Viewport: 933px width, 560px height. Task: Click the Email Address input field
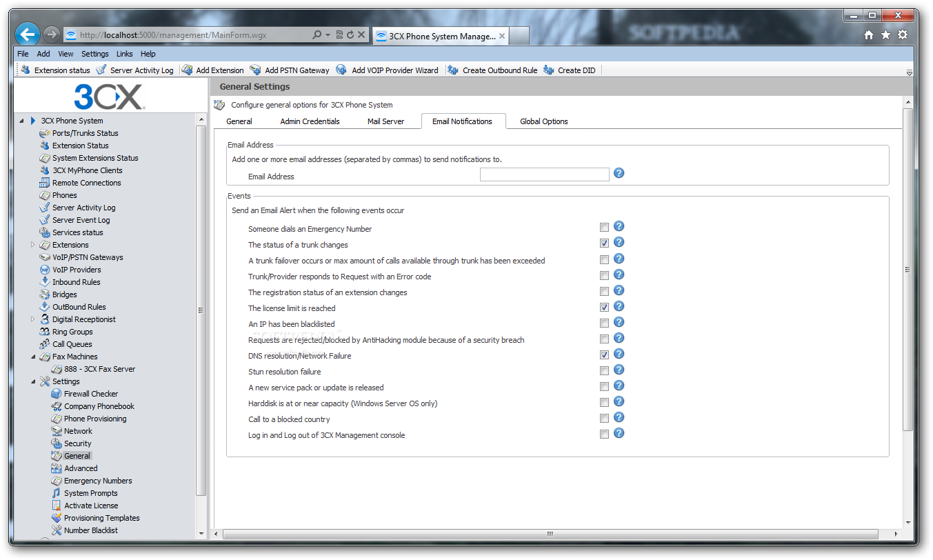(545, 174)
